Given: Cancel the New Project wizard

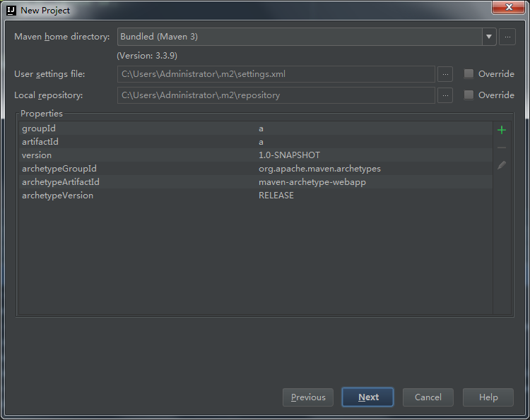Looking at the screenshot, I should pos(428,397).
